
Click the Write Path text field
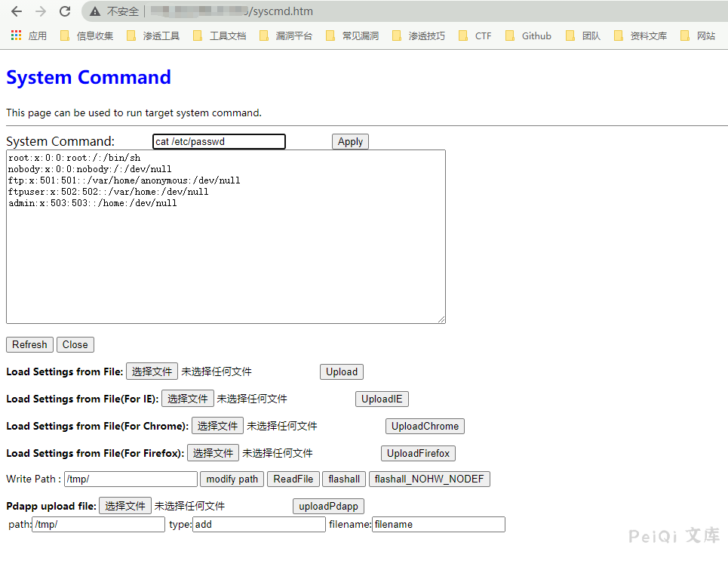[x=131, y=479]
